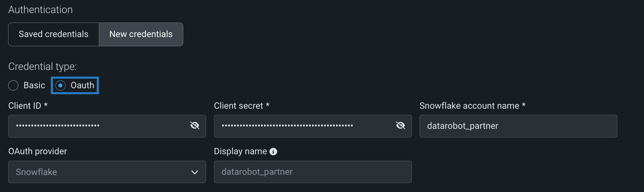Click the Snowflake account name label
Viewport: 644px width, 192px height.
[469, 106]
